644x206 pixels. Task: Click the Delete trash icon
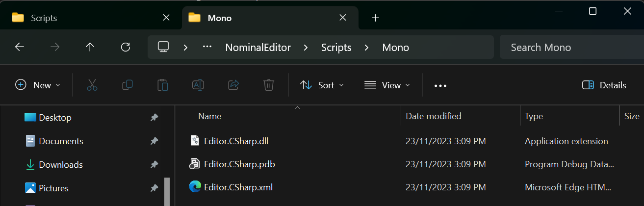(x=268, y=85)
